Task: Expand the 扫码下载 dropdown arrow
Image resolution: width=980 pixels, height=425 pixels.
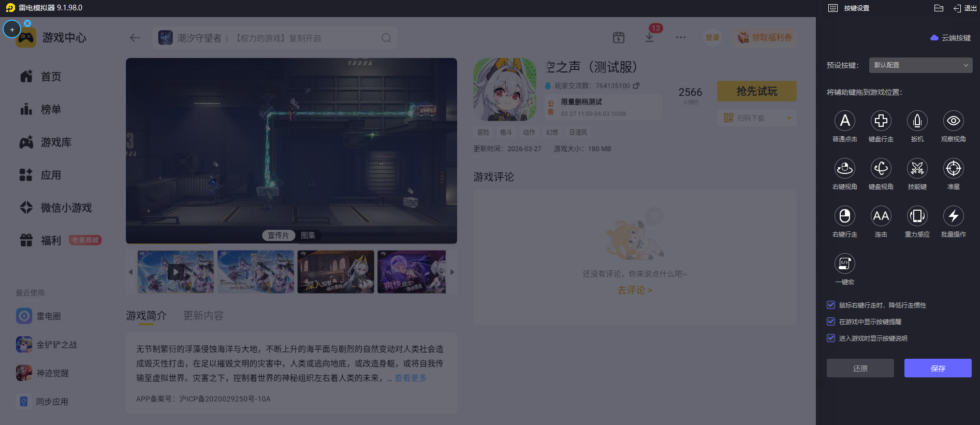Action: point(789,118)
